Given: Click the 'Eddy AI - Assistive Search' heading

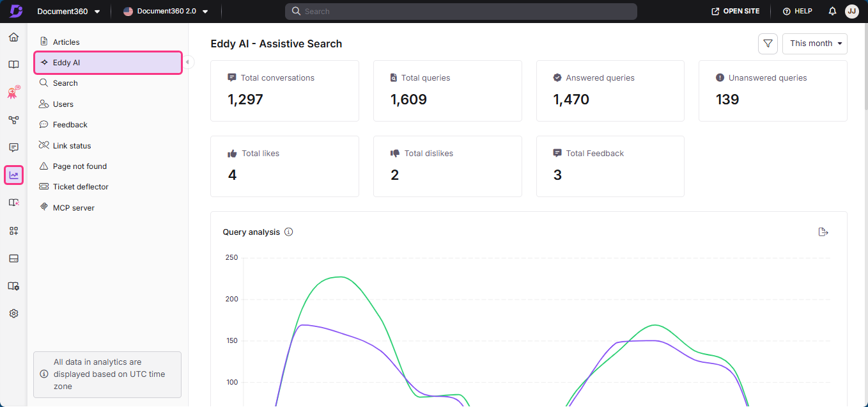Looking at the screenshot, I should (276, 44).
